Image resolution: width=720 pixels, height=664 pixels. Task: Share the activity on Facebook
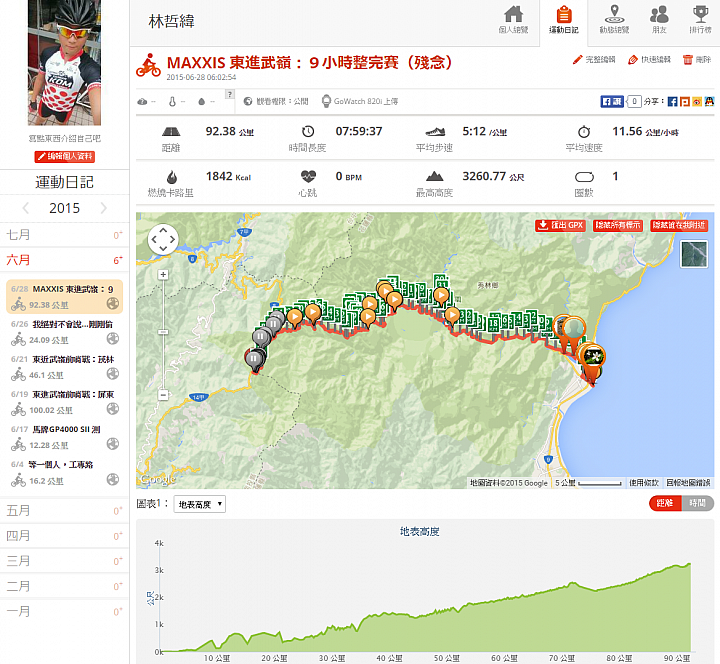pyautogui.click(x=672, y=101)
